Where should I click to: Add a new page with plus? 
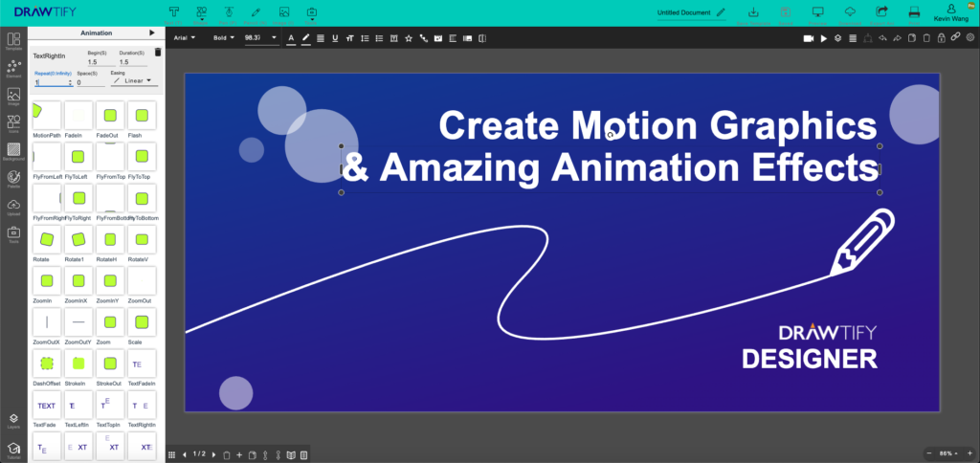coord(239,454)
